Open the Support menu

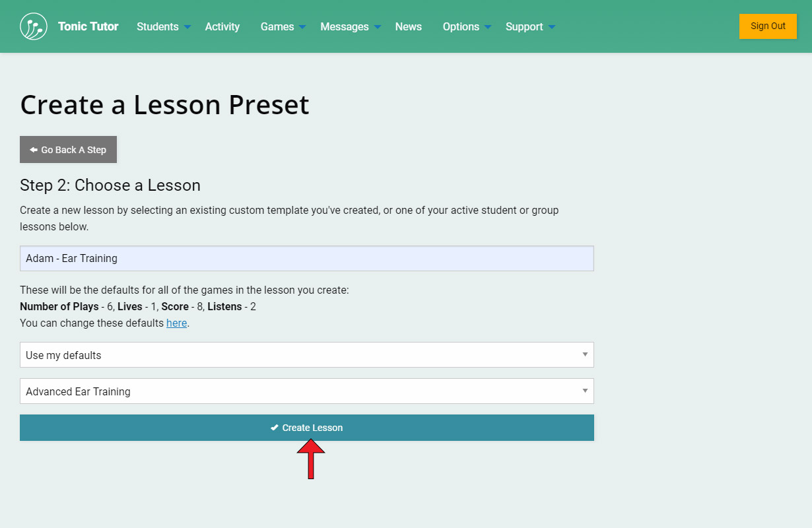pos(524,26)
